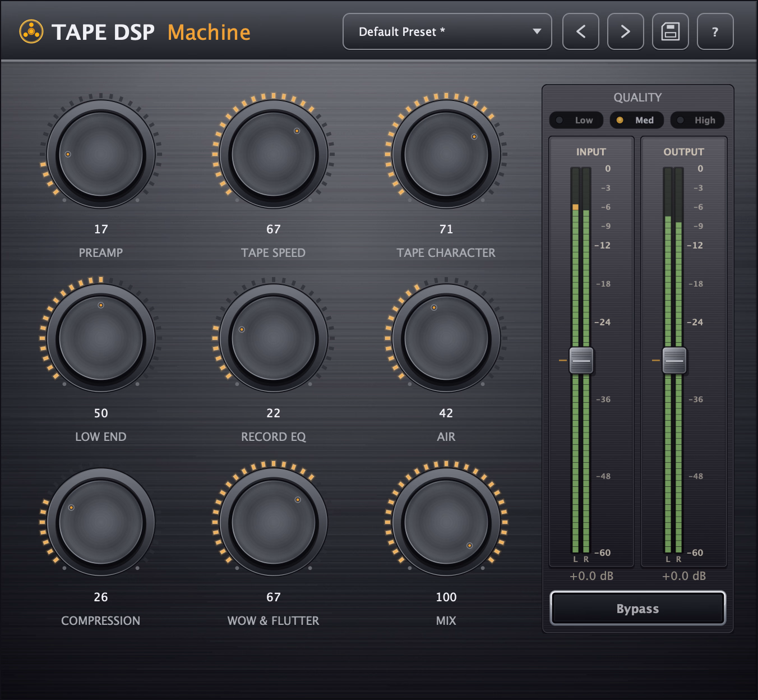Screen dimensions: 758x700
Task: Click the TAPE SPEED label
Action: pyautogui.click(x=274, y=253)
